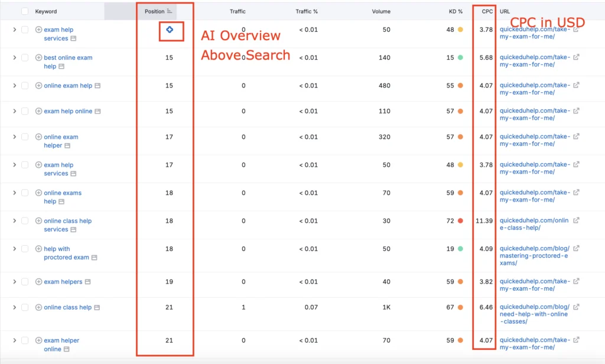
Task: Tick checkbox for 'online class help services'
Action: click(x=25, y=221)
